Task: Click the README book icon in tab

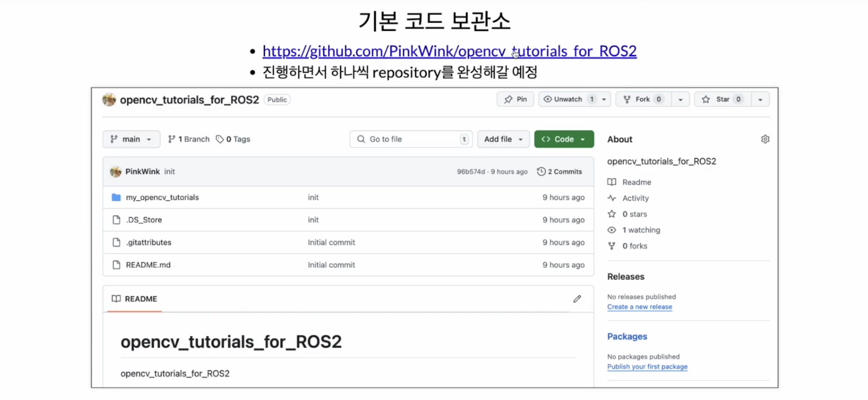Action: pyautogui.click(x=116, y=299)
